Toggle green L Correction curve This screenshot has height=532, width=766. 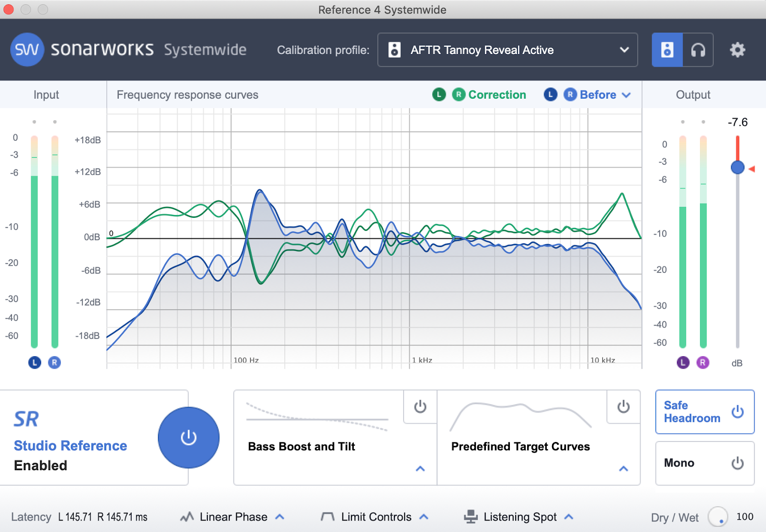pyautogui.click(x=439, y=95)
